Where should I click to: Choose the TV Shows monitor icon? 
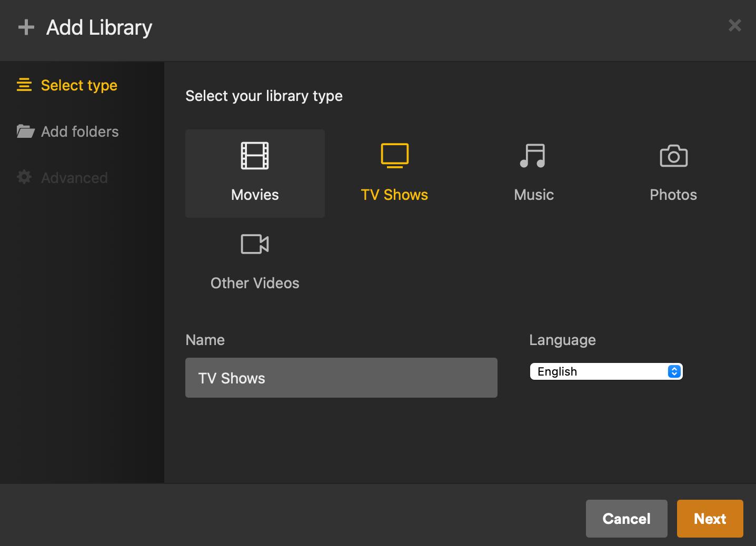tap(394, 156)
